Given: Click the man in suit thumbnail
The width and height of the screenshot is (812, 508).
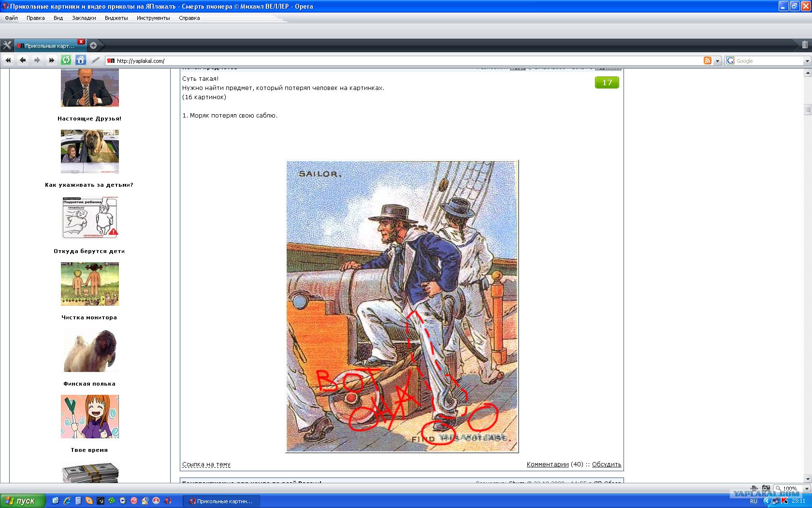Looking at the screenshot, I should 90,88.
